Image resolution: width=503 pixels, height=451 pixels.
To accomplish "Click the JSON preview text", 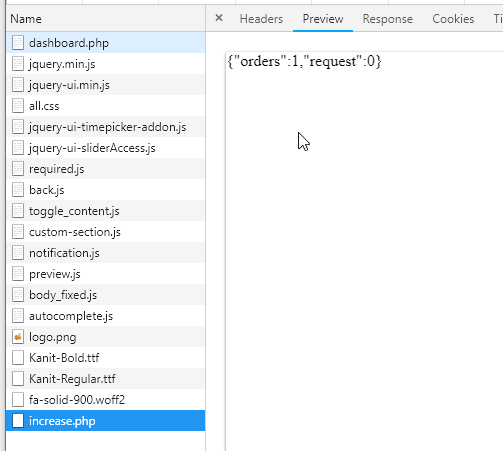I will (304, 62).
